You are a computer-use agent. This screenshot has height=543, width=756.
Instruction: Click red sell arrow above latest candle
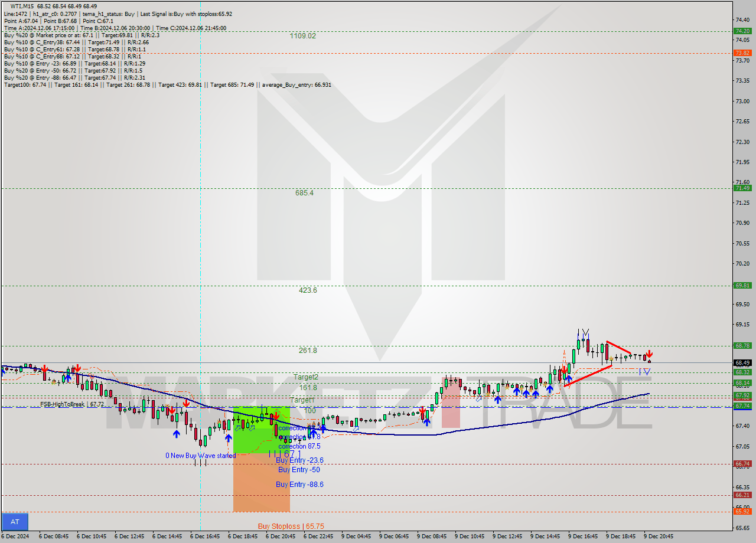pos(649,354)
